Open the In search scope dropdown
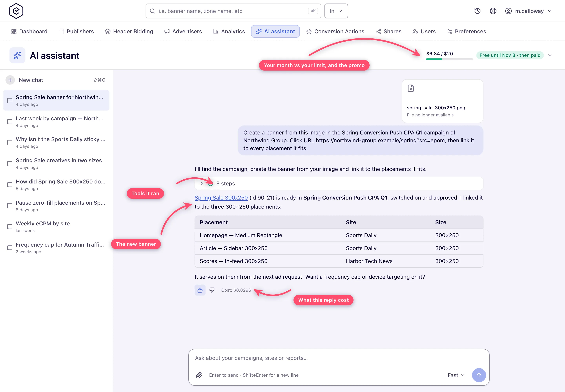 (336, 11)
